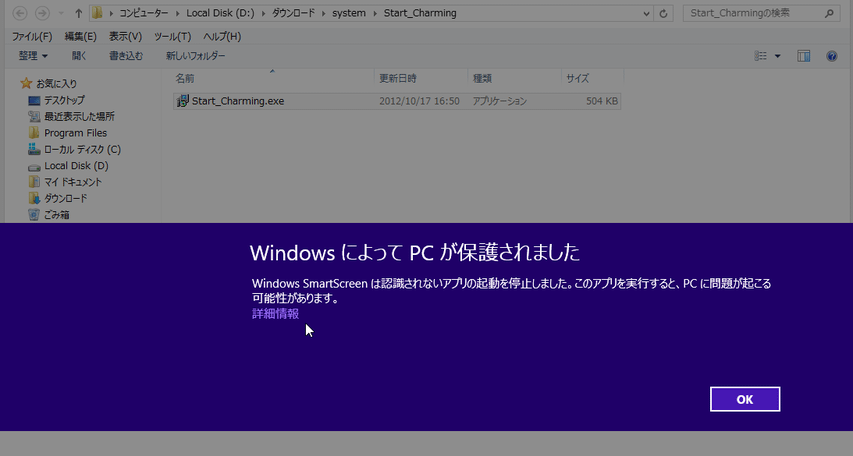Screen dimensions: 853x456
Task: Open the recent locations dropdown arrow
Action: 61,13
